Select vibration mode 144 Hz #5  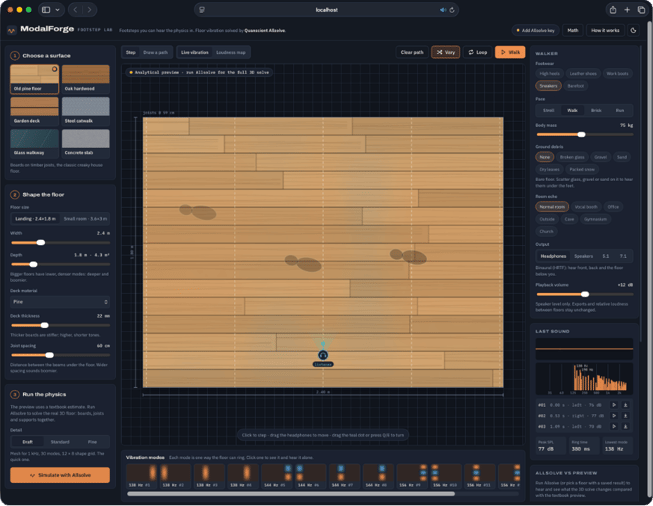coord(277,476)
